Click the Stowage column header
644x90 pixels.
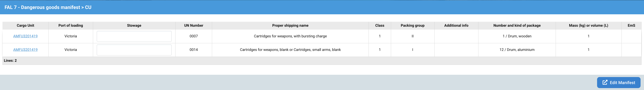point(134,26)
